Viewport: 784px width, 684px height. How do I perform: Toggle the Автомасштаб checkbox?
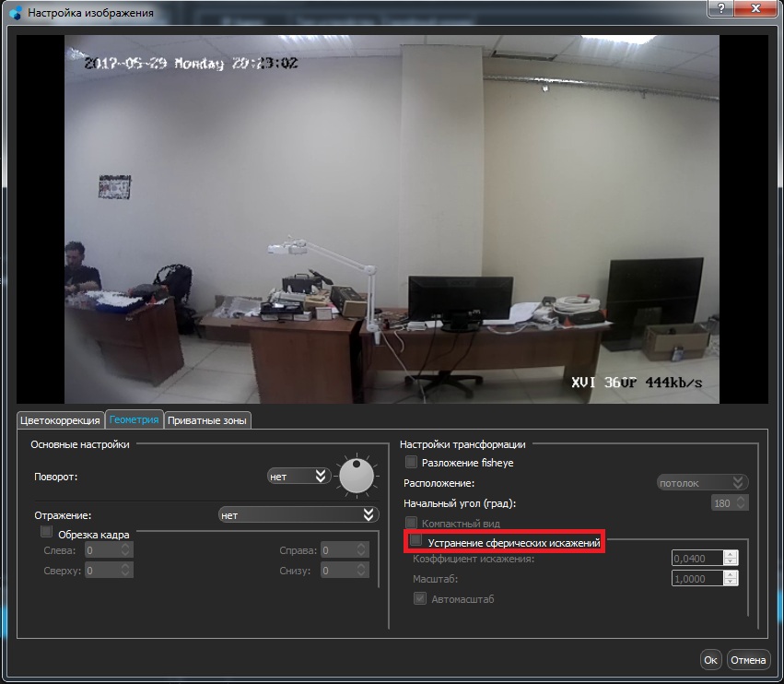[x=422, y=598]
